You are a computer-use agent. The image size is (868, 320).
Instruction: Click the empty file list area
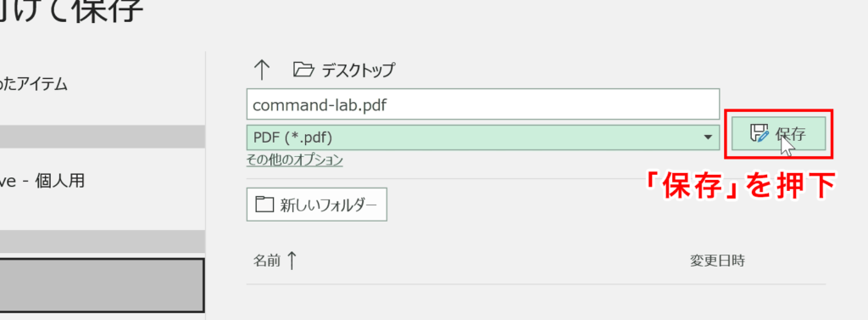pos(536,302)
